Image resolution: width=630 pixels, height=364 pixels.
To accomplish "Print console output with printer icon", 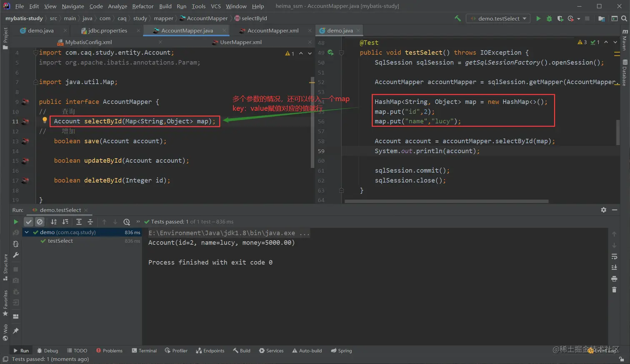I will click(614, 279).
